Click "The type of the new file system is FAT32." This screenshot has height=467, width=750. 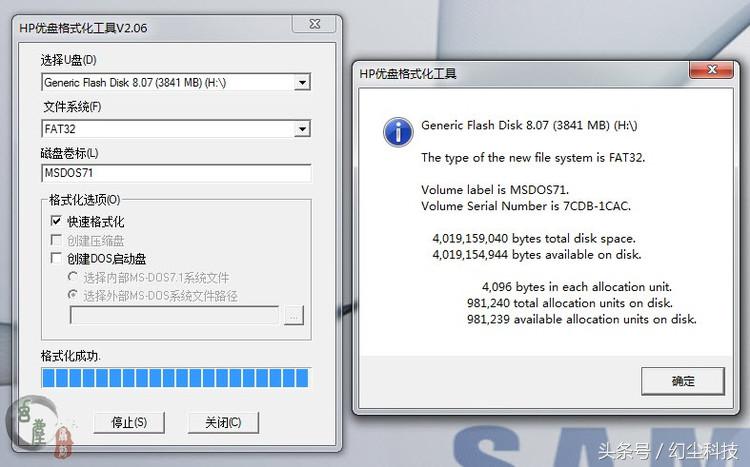[533, 157]
